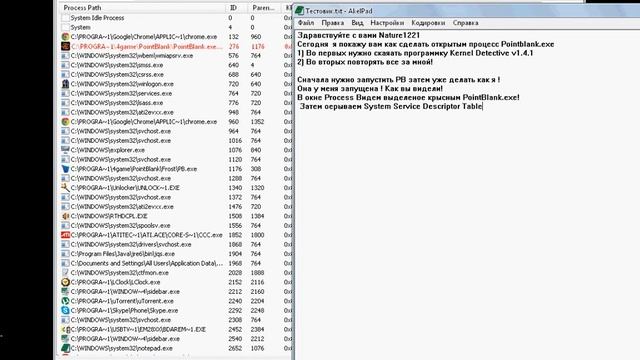The height and width of the screenshot is (360, 640).
Task: Select drivers\svchost.exe process path
Action: click(131, 244)
